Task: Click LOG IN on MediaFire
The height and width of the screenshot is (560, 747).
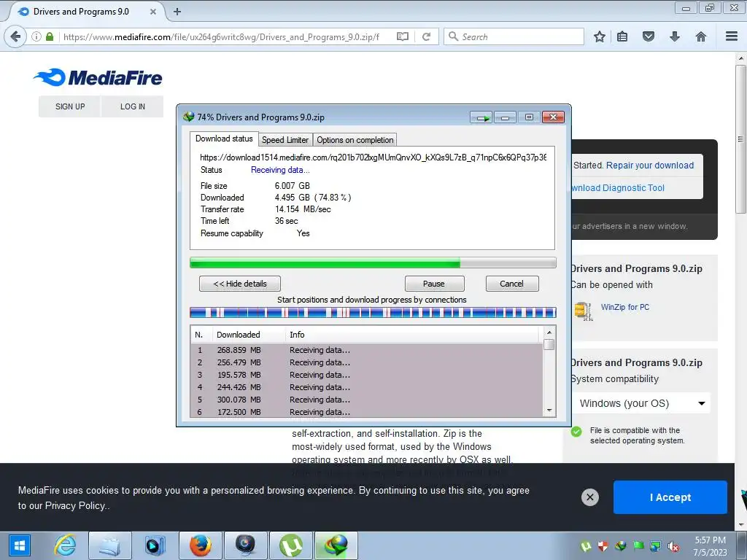Action: click(x=133, y=106)
